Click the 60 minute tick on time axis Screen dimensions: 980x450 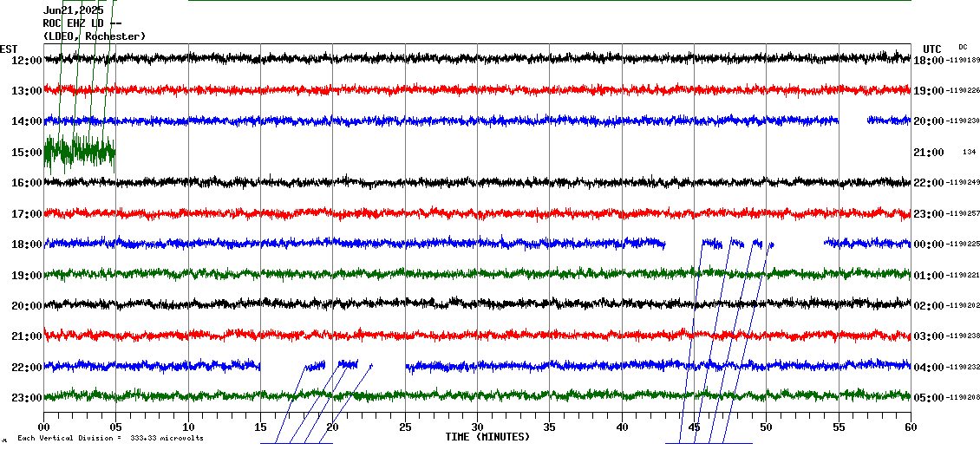pyautogui.click(x=911, y=427)
